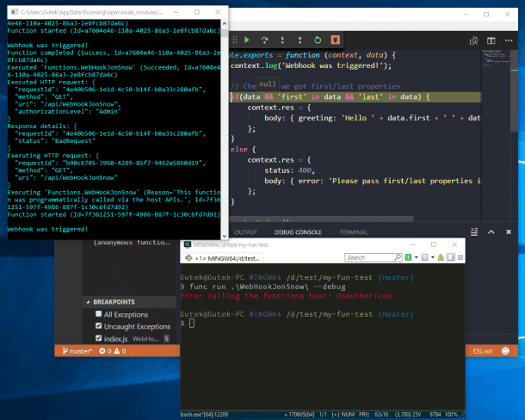Click ESLint! in the status bar
Image resolution: width=525 pixels, height=420 pixels.
pyautogui.click(x=483, y=351)
